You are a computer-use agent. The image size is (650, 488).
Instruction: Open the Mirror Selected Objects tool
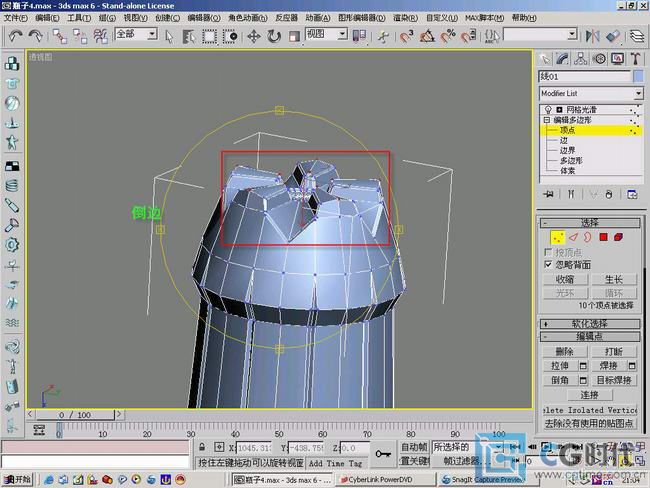(x=593, y=36)
